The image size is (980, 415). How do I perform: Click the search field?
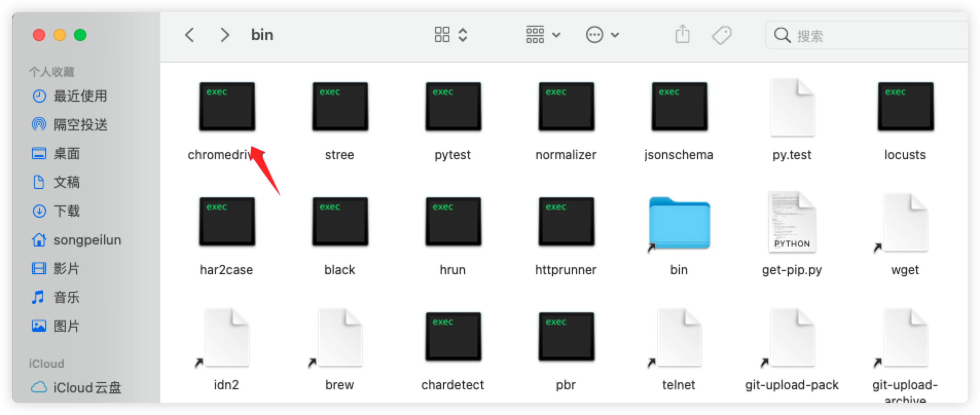[867, 35]
